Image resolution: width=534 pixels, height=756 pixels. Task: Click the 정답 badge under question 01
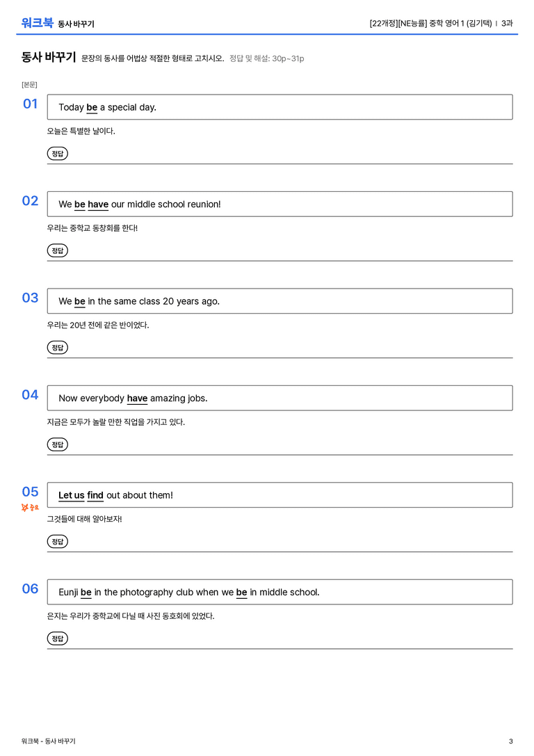(x=57, y=153)
